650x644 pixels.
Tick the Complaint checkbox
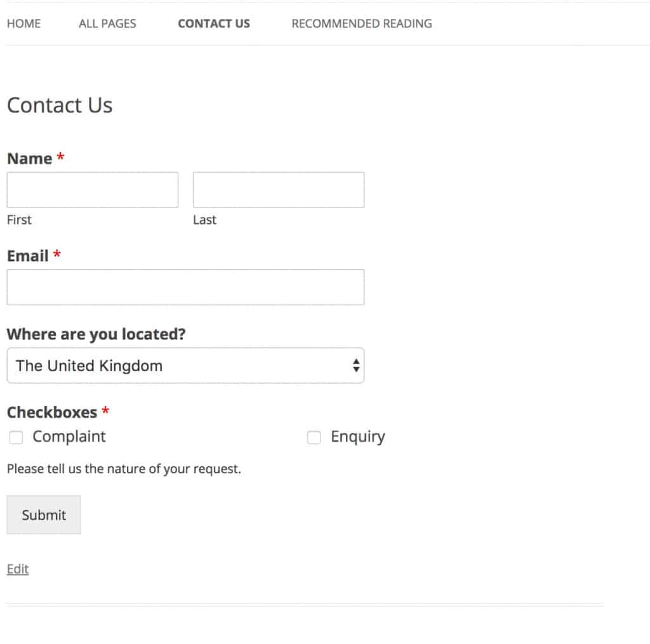(17, 437)
